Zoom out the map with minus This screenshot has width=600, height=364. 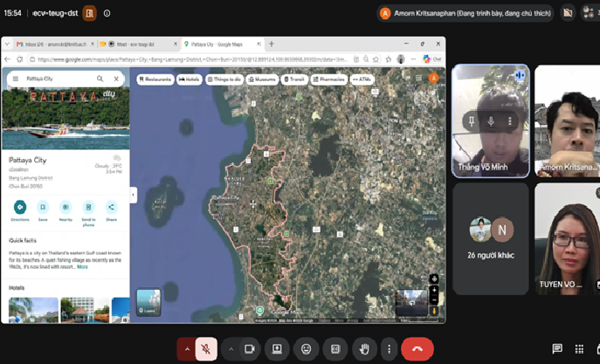pyautogui.click(x=434, y=300)
